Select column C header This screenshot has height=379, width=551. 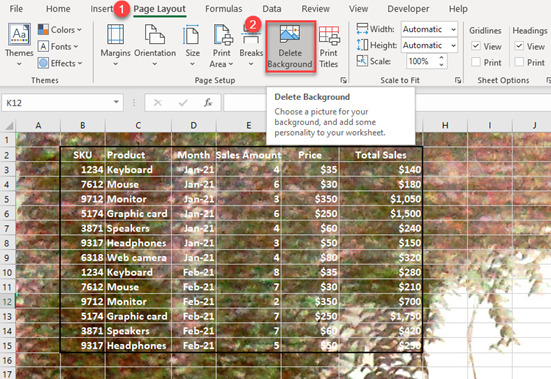click(x=138, y=125)
